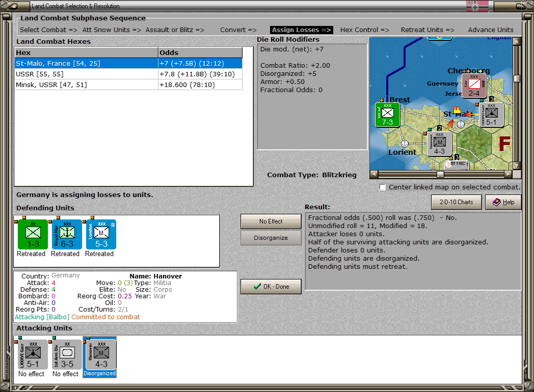This screenshot has width=534, height=392.
Task: Click Attacking [Balbo] status text
Action: coord(42,317)
